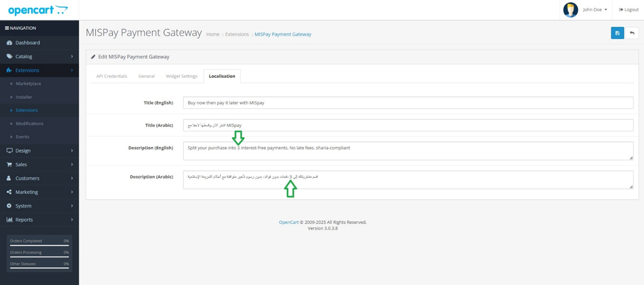Click the Version 3.0.3.8 footer text
The image size is (644, 285).
tap(323, 228)
